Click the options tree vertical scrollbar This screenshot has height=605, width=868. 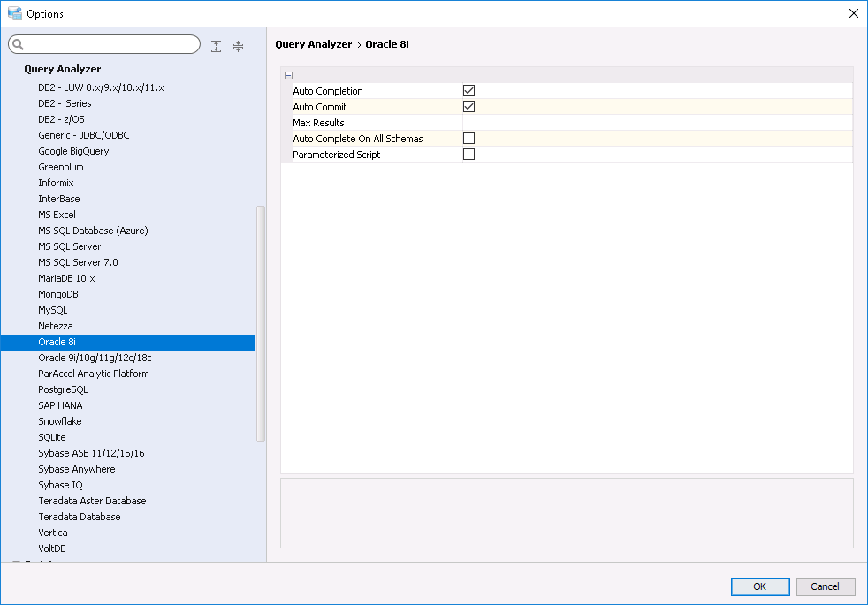click(260, 322)
